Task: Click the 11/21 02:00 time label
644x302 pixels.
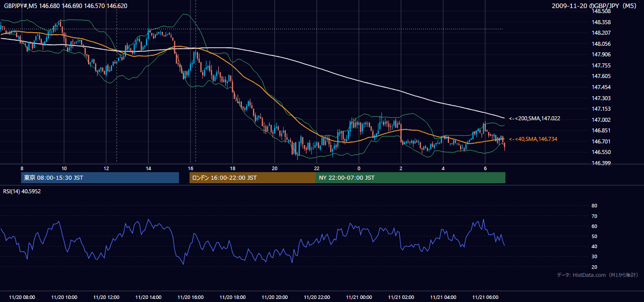Action: pyautogui.click(x=401, y=297)
